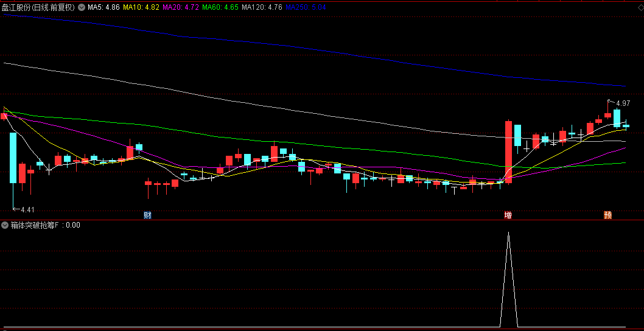Click the MA20: 4.72 label
The width and height of the screenshot is (644, 331).
tap(181, 7)
